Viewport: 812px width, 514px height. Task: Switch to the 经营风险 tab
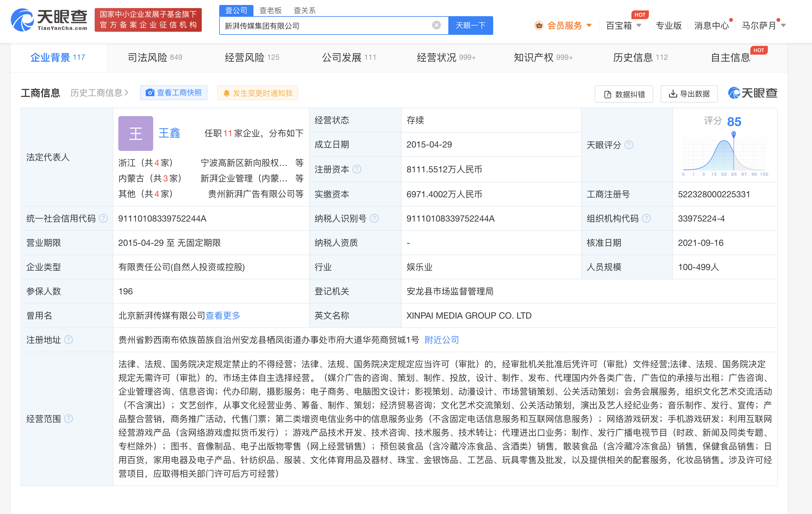[252, 57]
